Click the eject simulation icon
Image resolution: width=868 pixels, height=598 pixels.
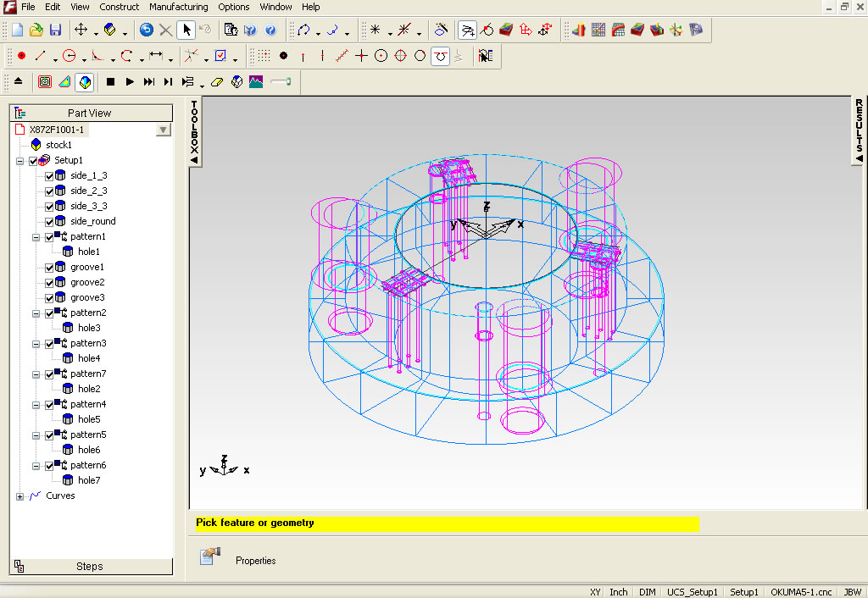19,82
